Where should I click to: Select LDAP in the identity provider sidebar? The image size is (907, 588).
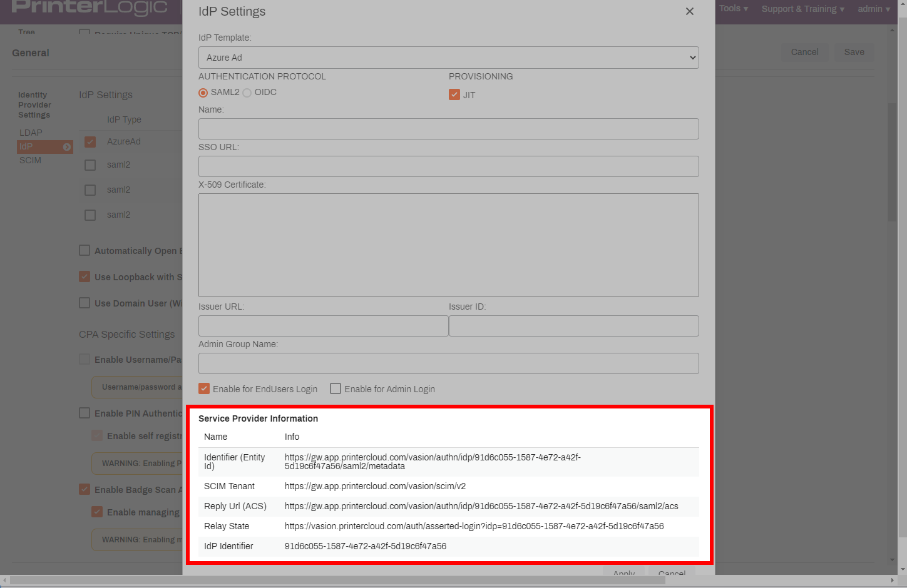31,133
